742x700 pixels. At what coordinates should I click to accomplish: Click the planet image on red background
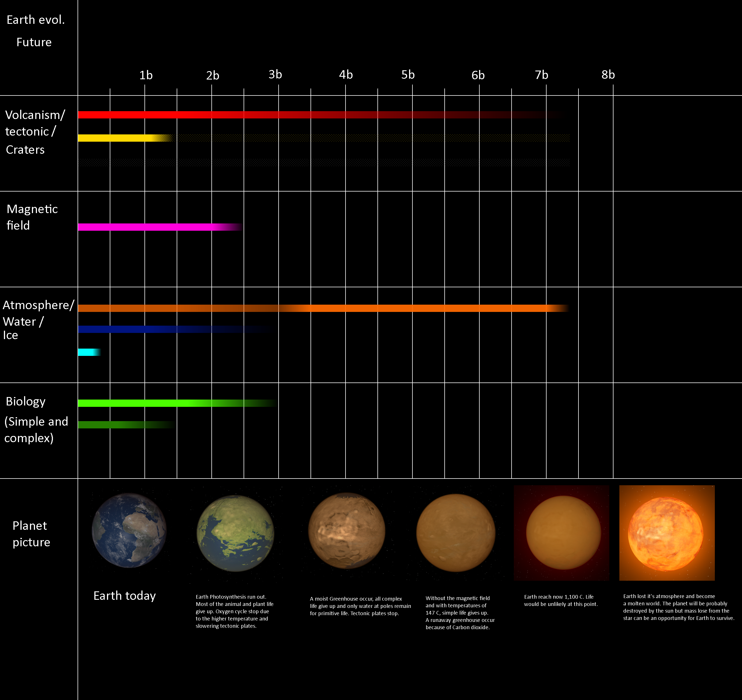tap(561, 533)
